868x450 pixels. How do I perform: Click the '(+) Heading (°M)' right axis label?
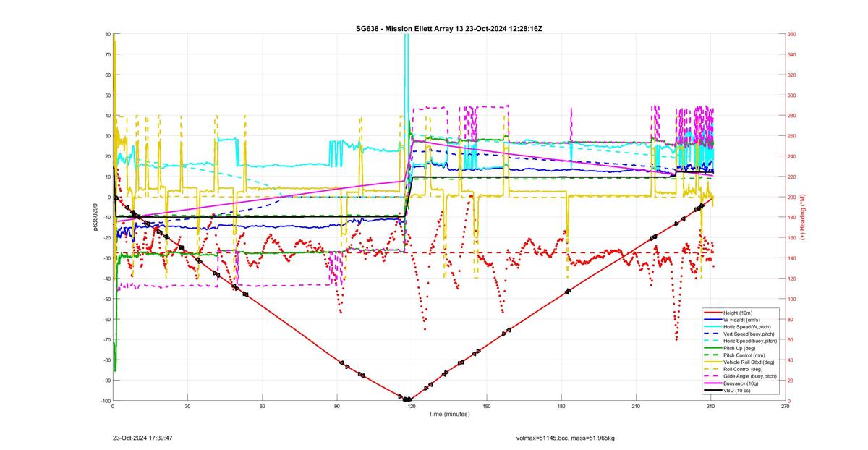[802, 217]
